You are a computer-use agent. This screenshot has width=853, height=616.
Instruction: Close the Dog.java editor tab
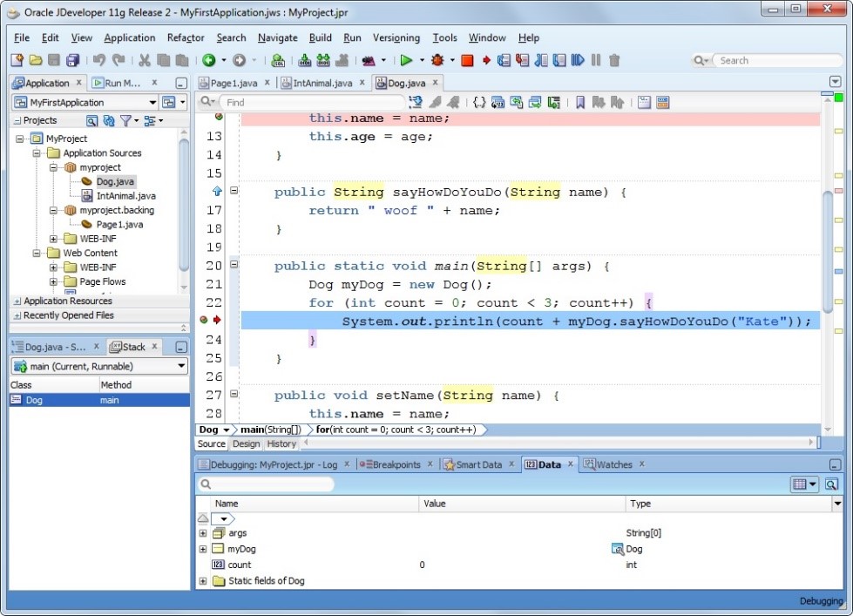coord(435,82)
